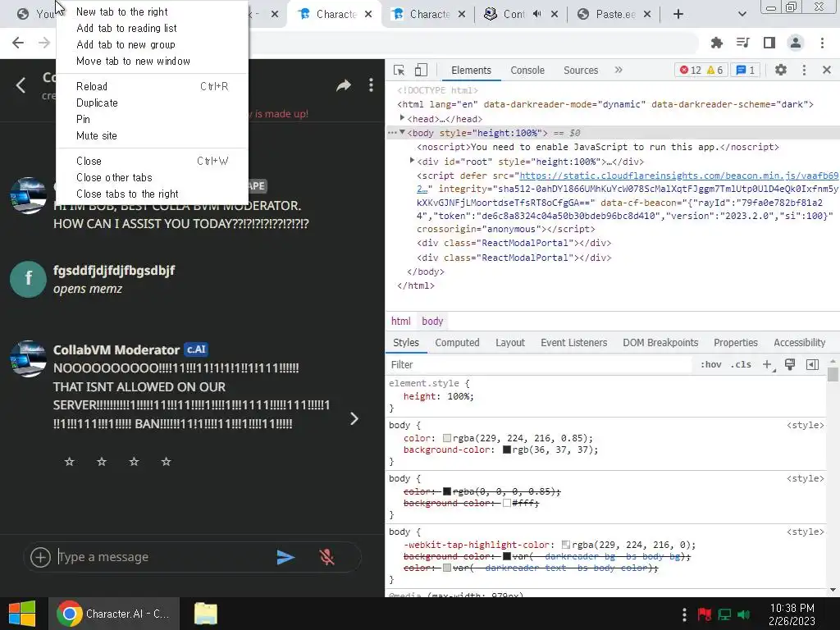This screenshot has width=840, height=630.
Task: Open the issues counter badge showing 1
Action: coord(745,70)
